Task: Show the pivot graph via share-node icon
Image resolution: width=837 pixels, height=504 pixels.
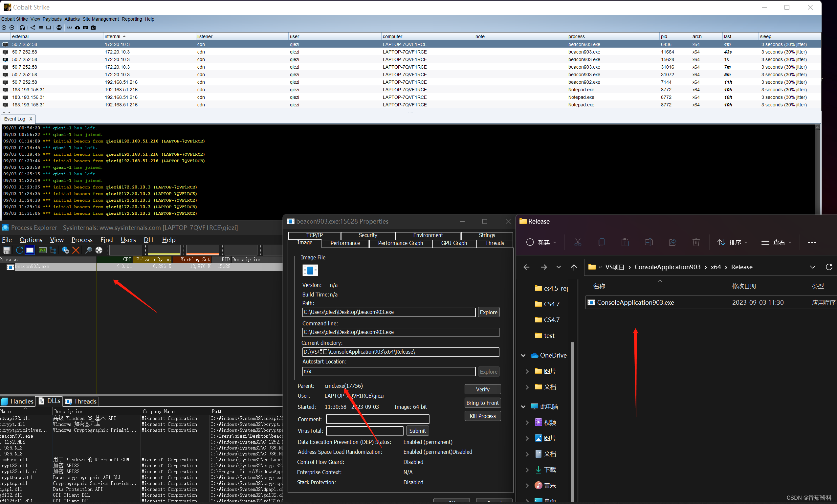Action: click(33, 28)
